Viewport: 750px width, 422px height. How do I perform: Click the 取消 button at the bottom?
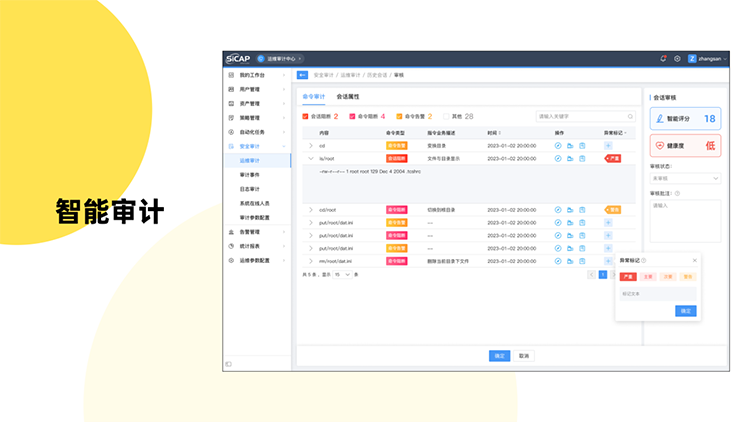(x=523, y=356)
